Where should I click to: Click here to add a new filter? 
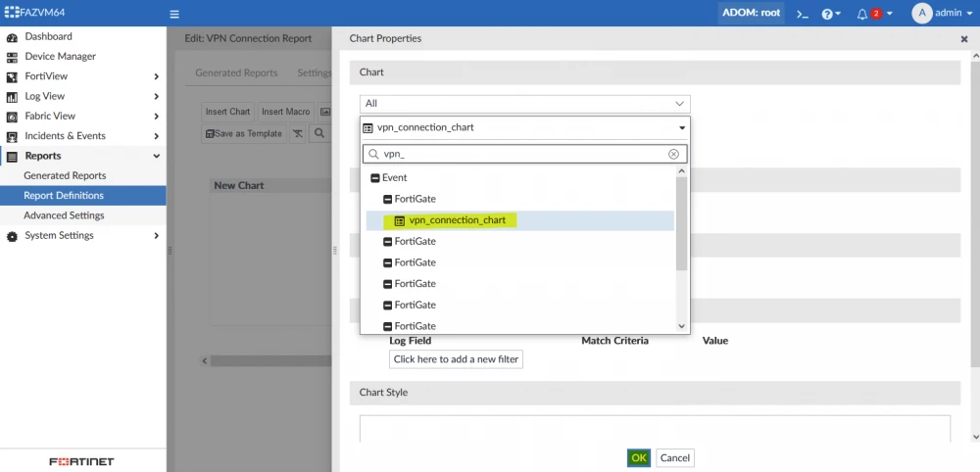[x=457, y=359]
